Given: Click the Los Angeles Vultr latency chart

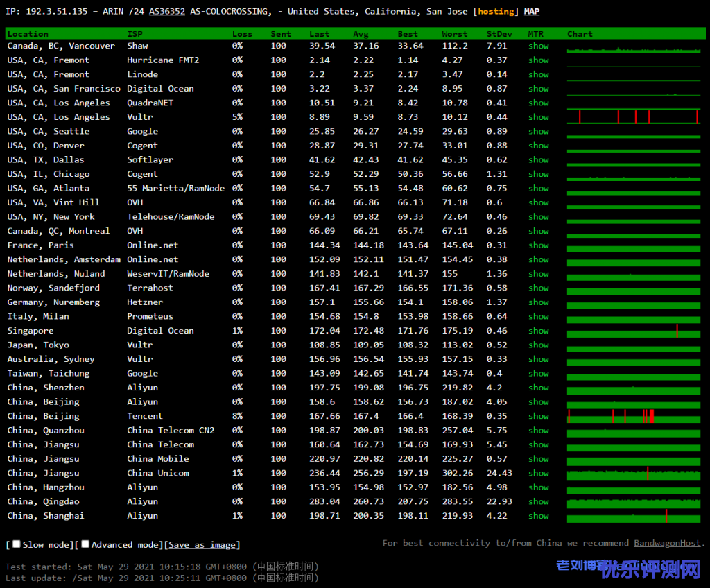Looking at the screenshot, I should click(x=633, y=117).
